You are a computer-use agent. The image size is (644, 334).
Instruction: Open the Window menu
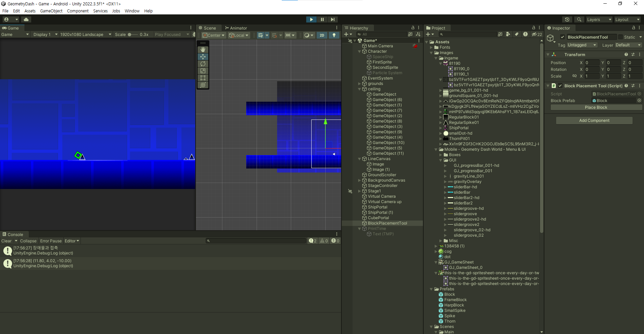[x=132, y=11]
